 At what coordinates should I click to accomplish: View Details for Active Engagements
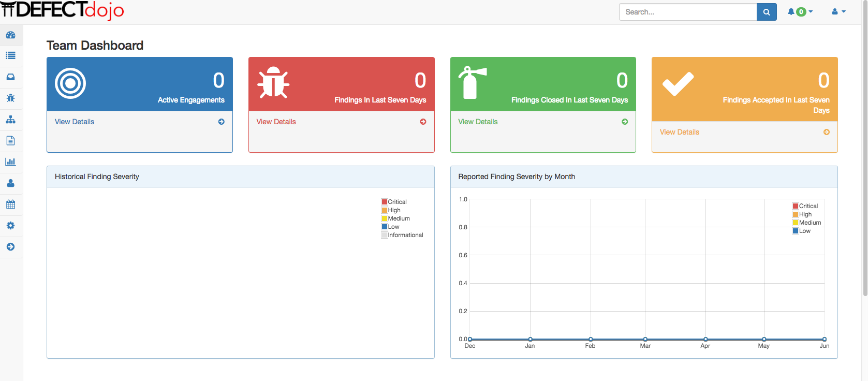coord(75,122)
